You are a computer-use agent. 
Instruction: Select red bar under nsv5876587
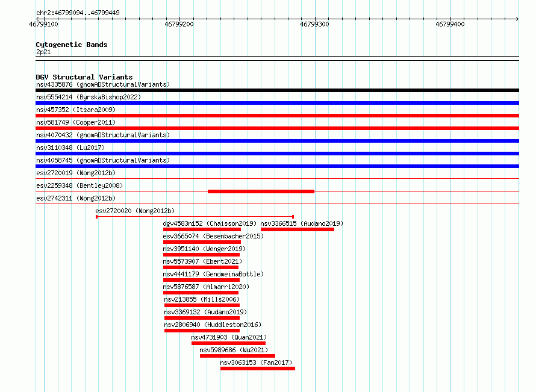point(201,293)
